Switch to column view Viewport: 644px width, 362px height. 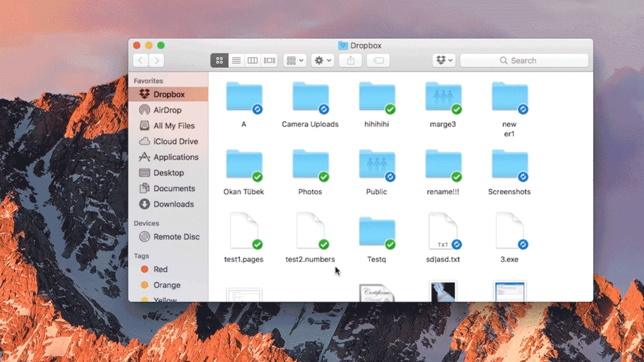click(253, 60)
